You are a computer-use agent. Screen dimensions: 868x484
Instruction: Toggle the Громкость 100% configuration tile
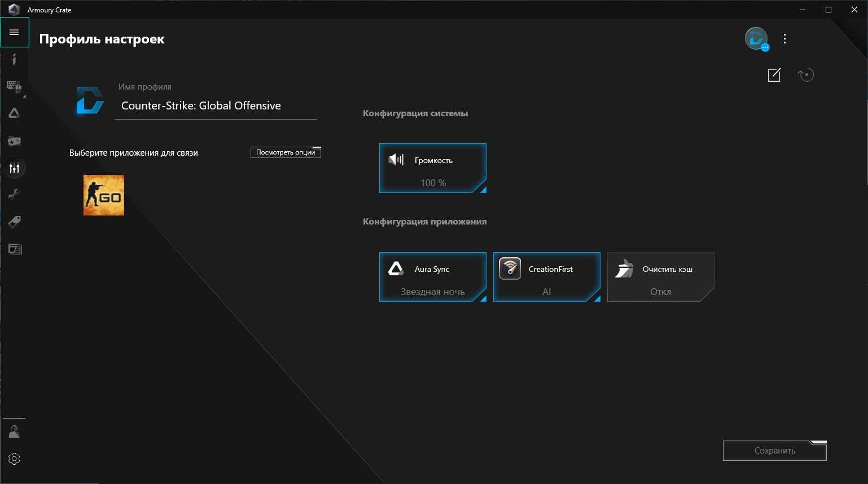click(x=432, y=168)
